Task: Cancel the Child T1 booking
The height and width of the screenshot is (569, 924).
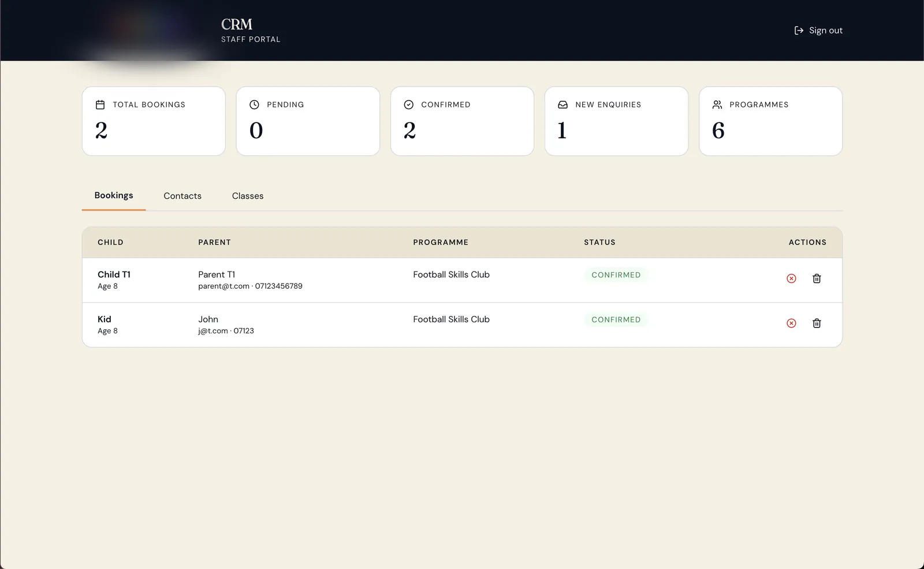Action: coord(791,278)
